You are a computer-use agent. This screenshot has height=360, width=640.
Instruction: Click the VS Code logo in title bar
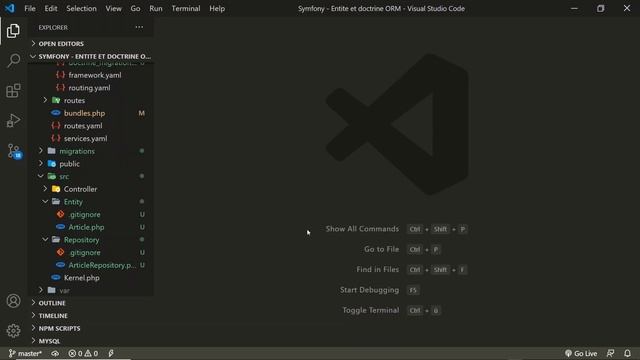[x=9, y=8]
